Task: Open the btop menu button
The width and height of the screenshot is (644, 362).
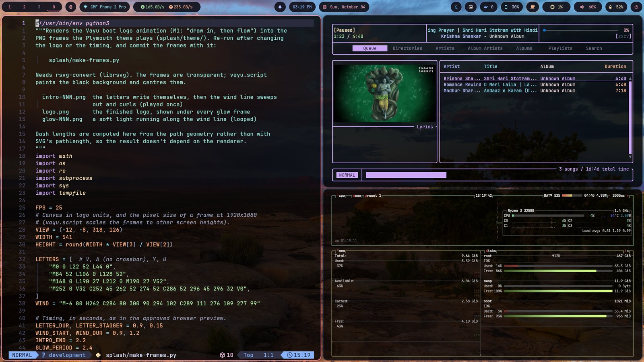Action: 357,196
